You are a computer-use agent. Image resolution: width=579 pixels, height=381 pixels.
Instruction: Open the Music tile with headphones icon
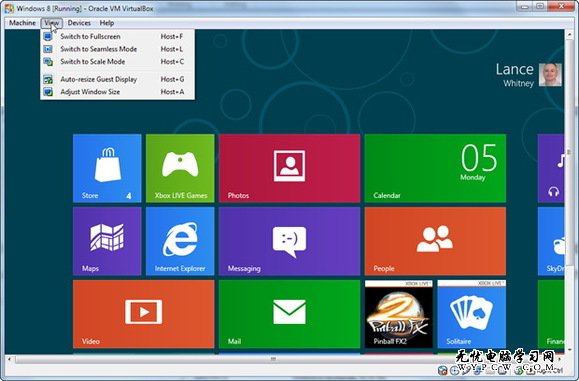551,168
